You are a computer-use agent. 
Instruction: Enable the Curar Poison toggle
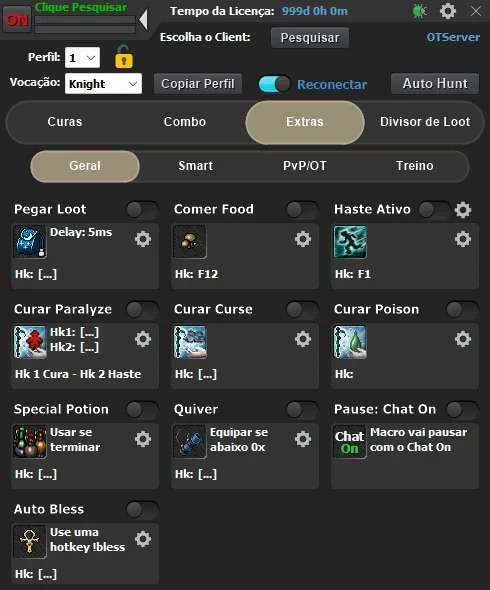(x=462, y=310)
